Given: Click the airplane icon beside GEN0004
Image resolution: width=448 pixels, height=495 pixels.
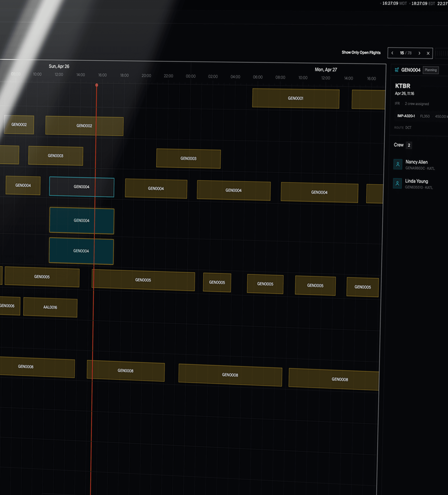Looking at the screenshot, I should click(397, 70).
